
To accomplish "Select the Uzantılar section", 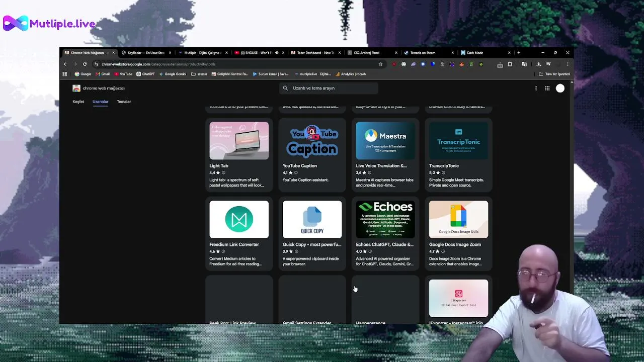I will pyautogui.click(x=100, y=102).
